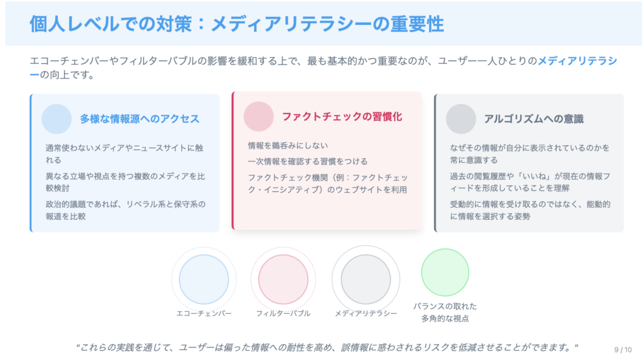642x364 pixels.
Task: Click the gray circle icon beside アルゴリズムへの意識
Action: tap(461, 119)
